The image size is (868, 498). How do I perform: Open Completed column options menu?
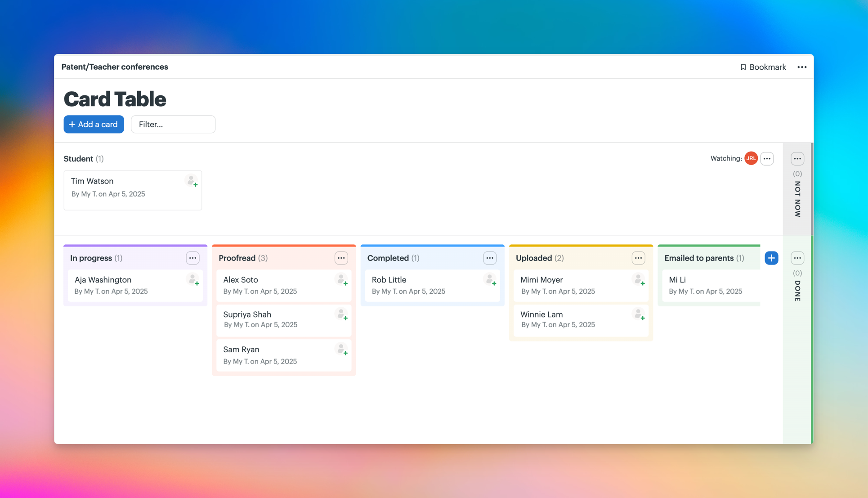490,258
